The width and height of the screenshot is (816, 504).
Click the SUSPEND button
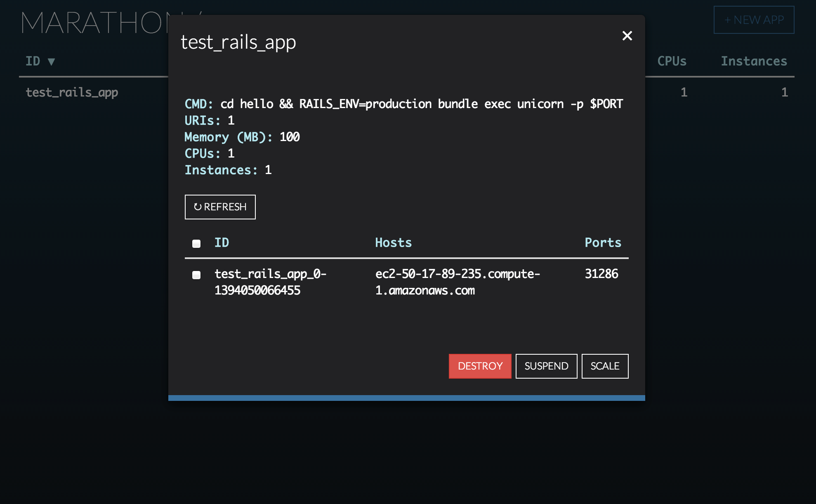click(546, 366)
